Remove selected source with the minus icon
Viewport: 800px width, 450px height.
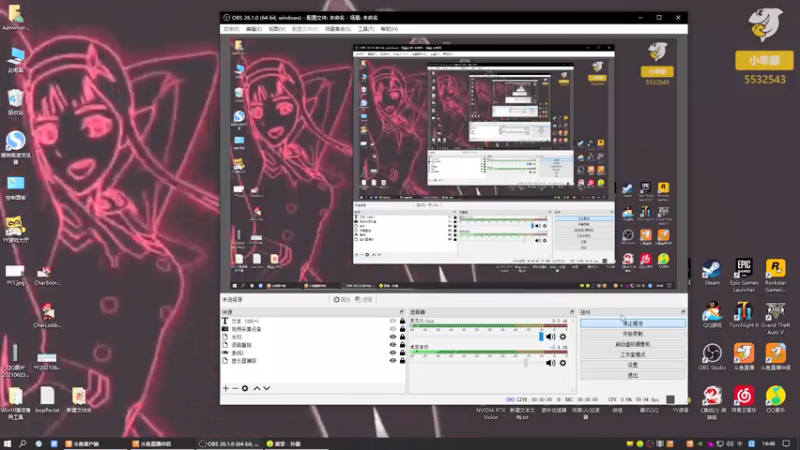235,388
